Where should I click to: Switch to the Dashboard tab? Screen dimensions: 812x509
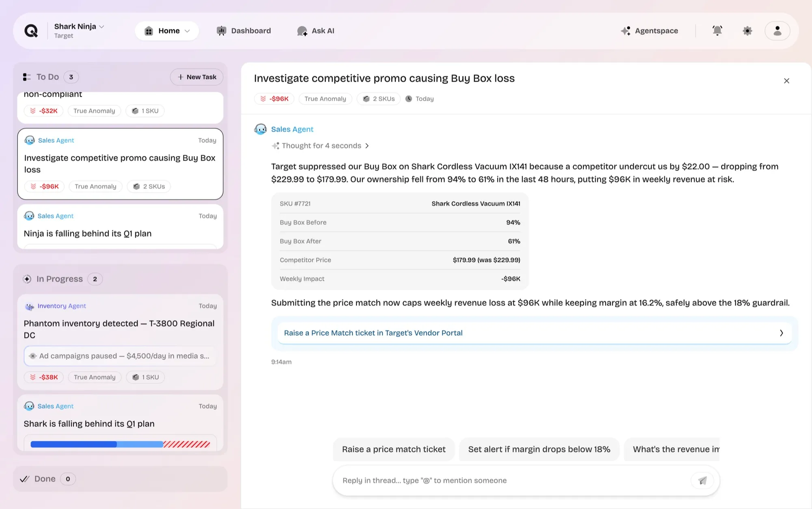tap(244, 31)
